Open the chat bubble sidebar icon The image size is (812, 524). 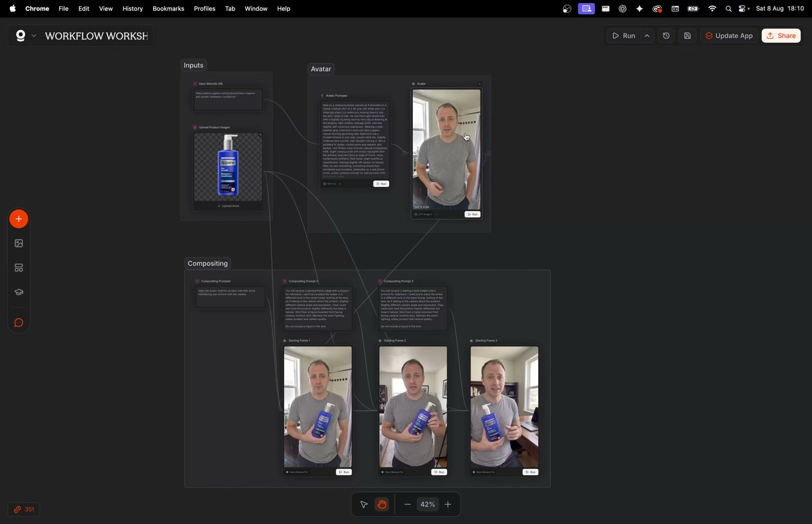point(19,323)
